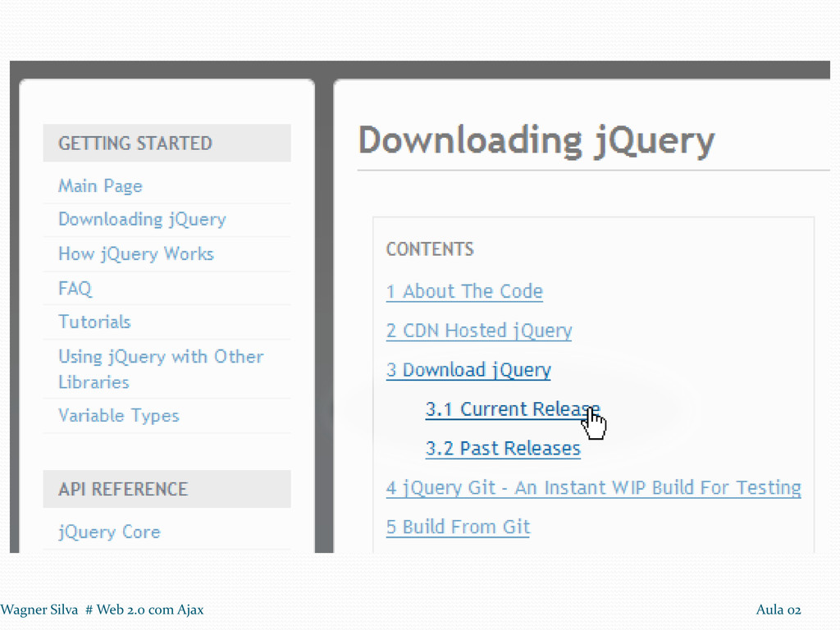Jump to 1 About The Code
The height and width of the screenshot is (630, 840).
[x=464, y=291]
